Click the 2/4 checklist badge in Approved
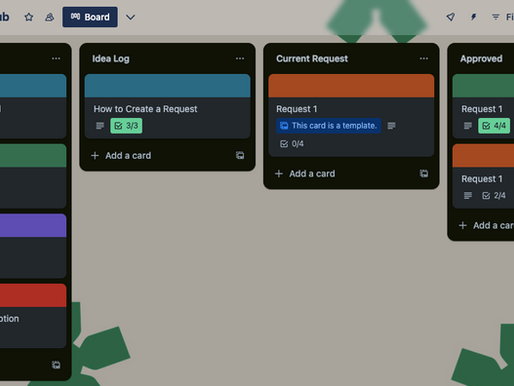 pos(494,195)
